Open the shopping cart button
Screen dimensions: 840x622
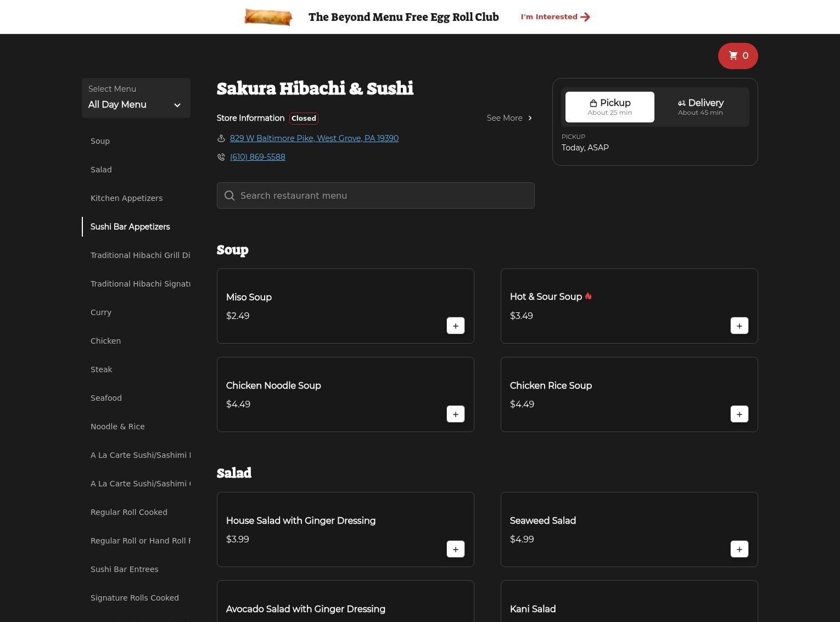[x=737, y=56]
